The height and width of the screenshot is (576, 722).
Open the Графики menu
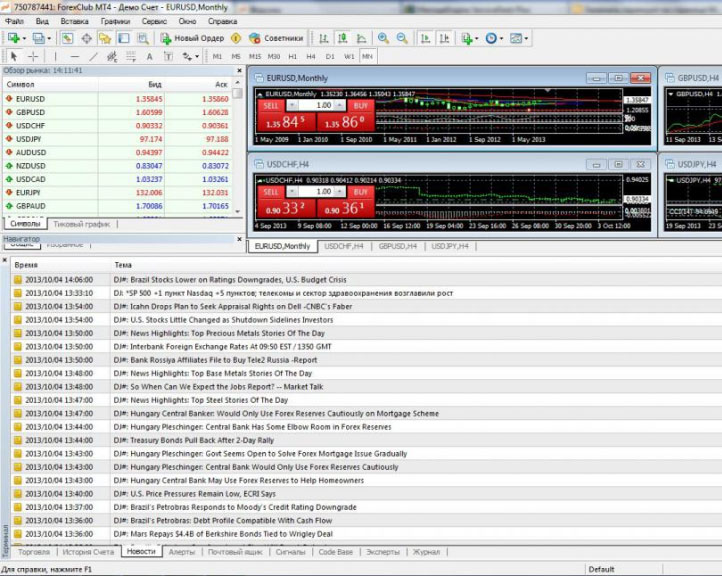point(115,21)
